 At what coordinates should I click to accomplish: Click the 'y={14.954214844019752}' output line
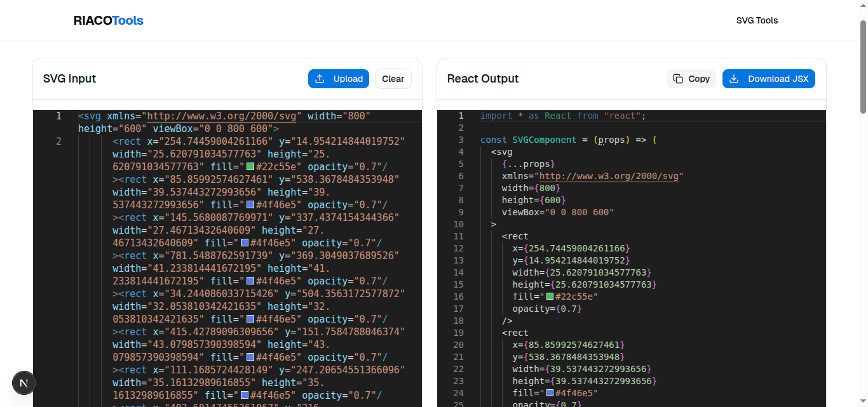(571, 260)
